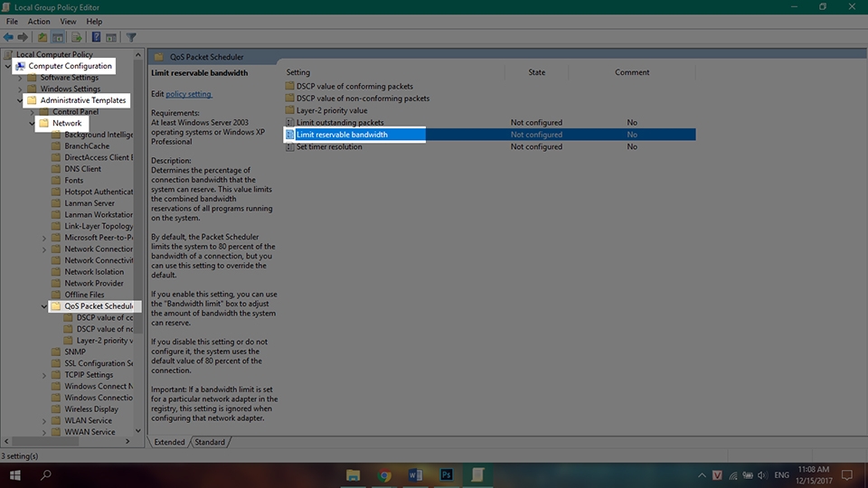Click the taskbar search icon

tap(46, 474)
